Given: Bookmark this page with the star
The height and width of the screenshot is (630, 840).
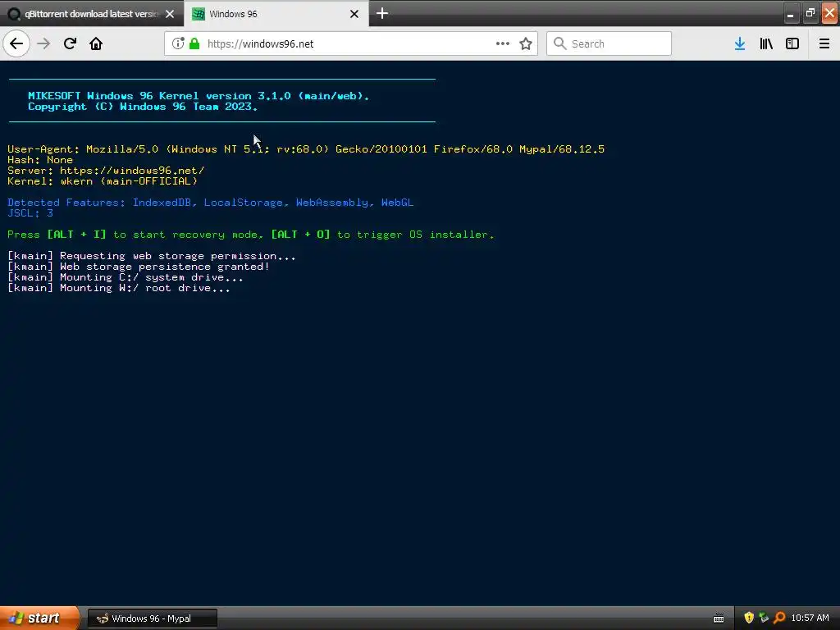Looking at the screenshot, I should coord(526,43).
